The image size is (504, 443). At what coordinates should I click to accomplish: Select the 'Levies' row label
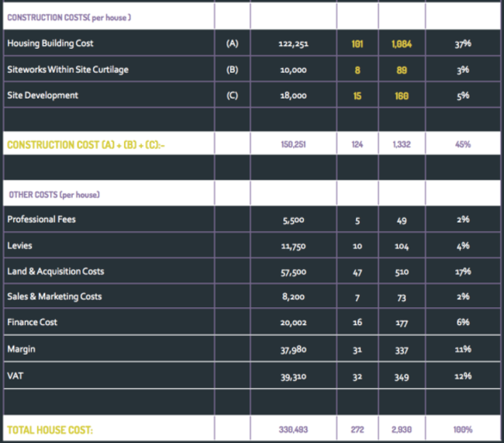click(x=19, y=246)
